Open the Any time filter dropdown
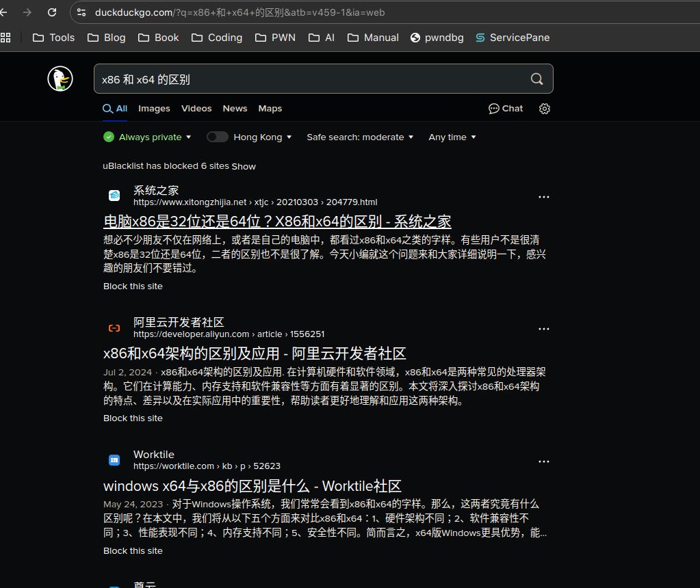Viewport: 700px width, 588px height. [452, 137]
